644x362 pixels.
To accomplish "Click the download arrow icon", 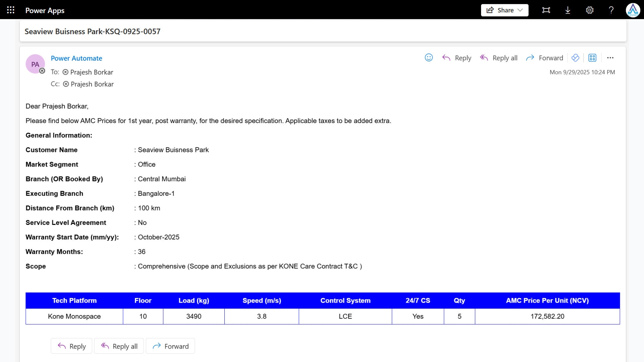I will [x=568, y=10].
